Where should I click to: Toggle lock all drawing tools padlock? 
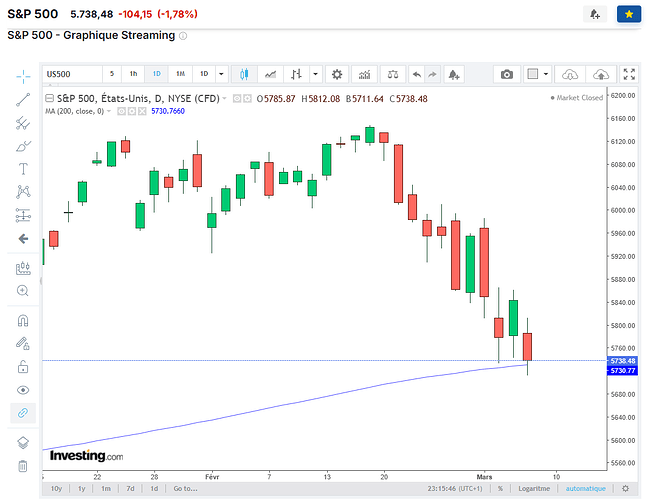[x=23, y=367]
